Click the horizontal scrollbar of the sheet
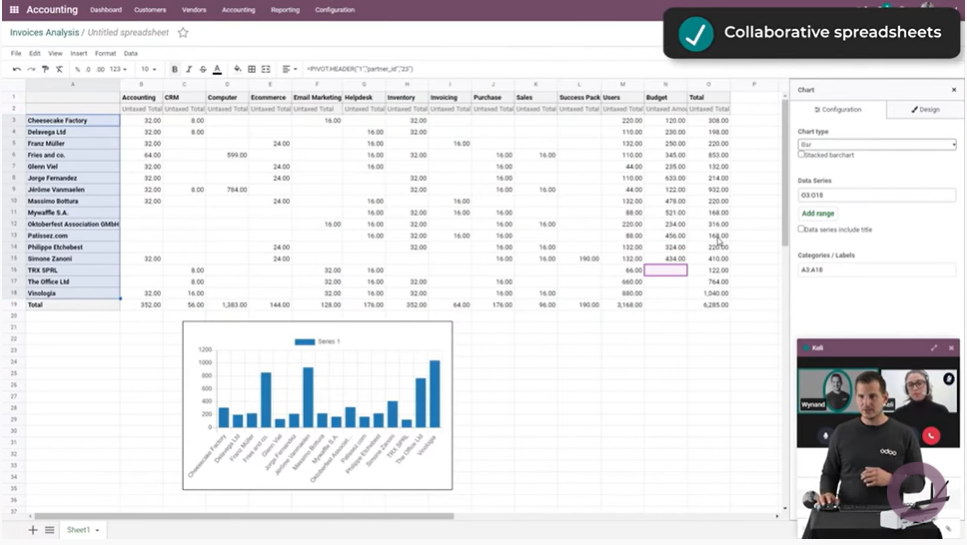Image resolution: width=967 pixels, height=545 pixels. click(244, 516)
